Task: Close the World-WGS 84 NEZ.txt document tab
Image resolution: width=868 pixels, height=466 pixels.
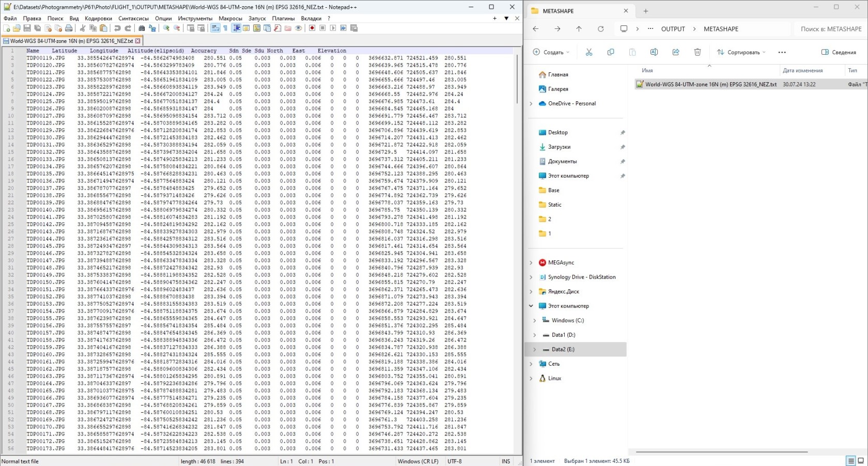Action: [x=138, y=41]
